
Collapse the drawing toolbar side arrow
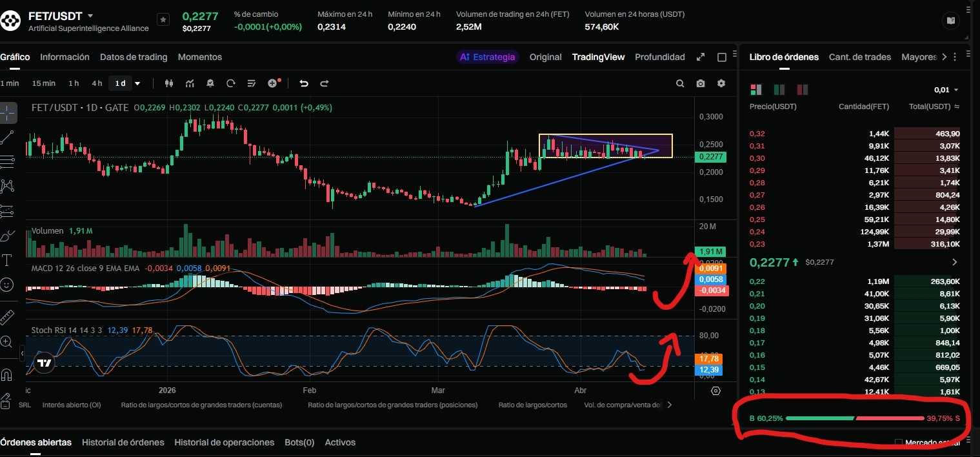pos(23,354)
